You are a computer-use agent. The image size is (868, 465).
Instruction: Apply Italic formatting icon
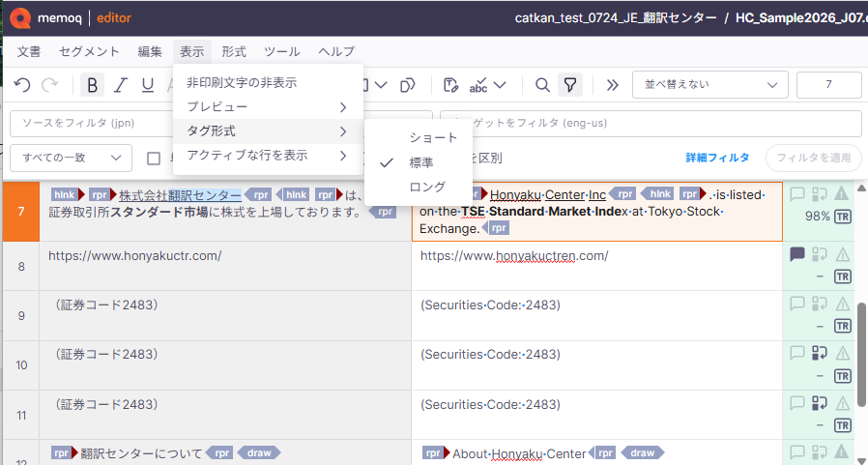pos(120,85)
